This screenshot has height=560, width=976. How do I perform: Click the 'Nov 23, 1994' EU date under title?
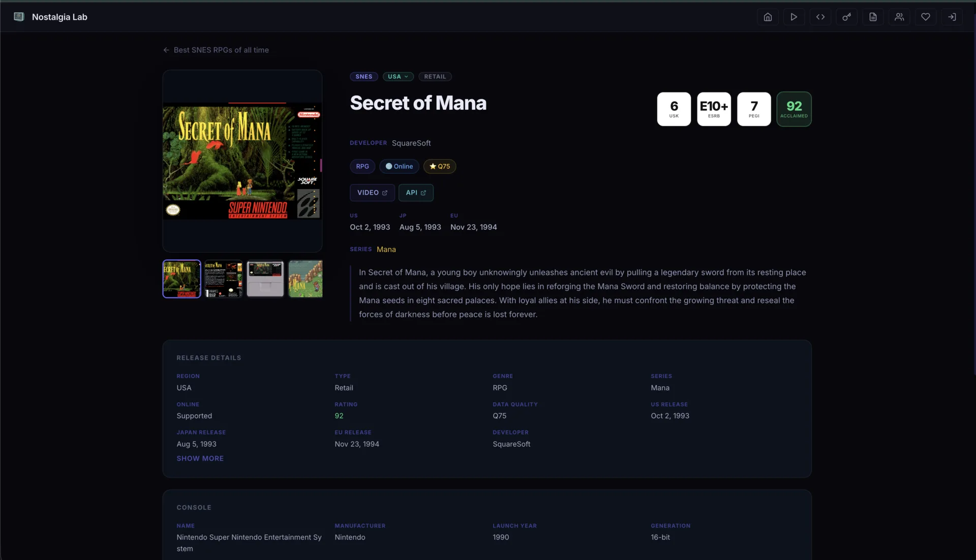(473, 227)
